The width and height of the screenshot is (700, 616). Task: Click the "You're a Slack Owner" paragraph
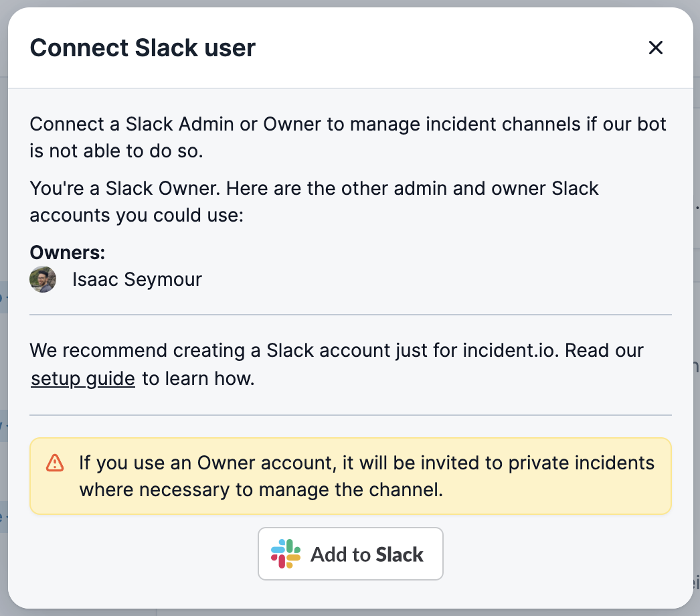click(315, 188)
